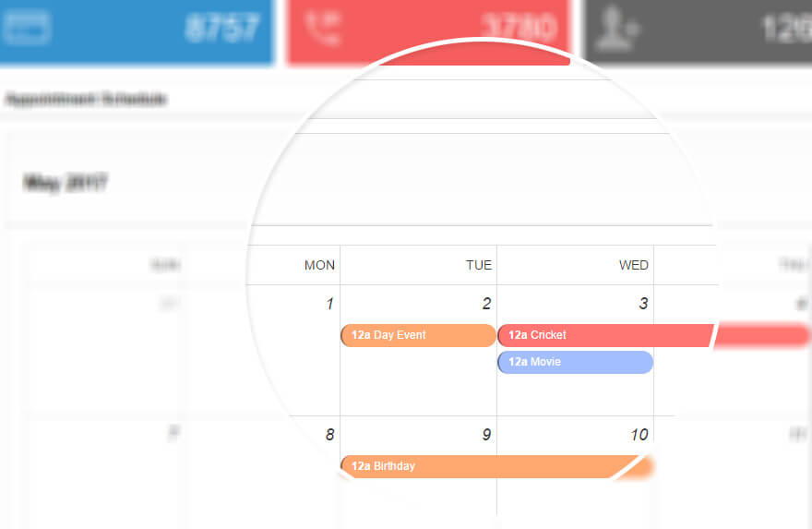This screenshot has height=529, width=812.
Task: Select the WED column header
Action: [633, 265]
